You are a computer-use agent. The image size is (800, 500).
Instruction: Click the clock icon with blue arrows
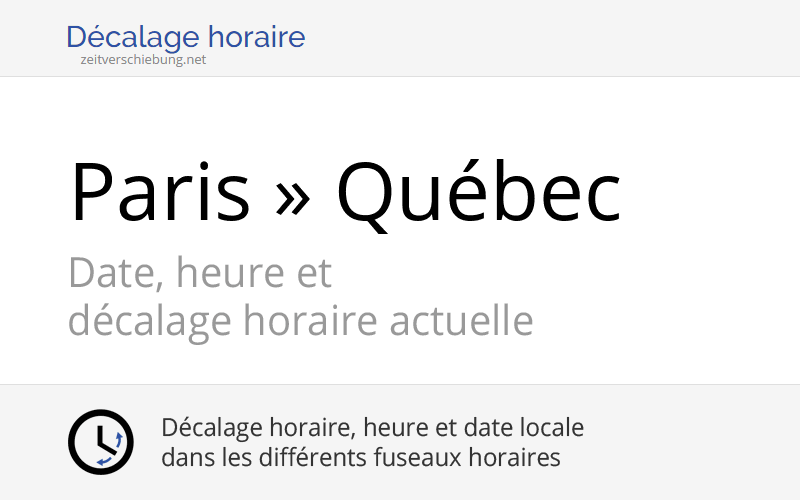[100, 442]
